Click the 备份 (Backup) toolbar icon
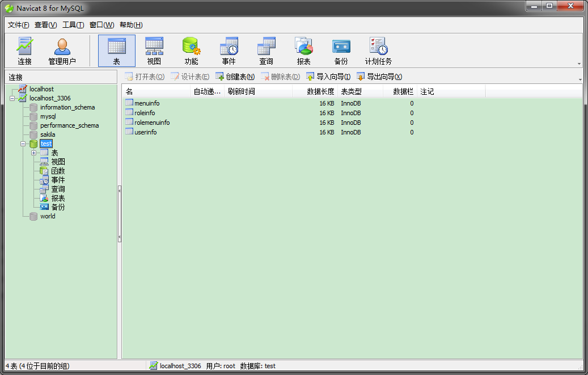The height and width of the screenshot is (375, 588). tap(341, 51)
